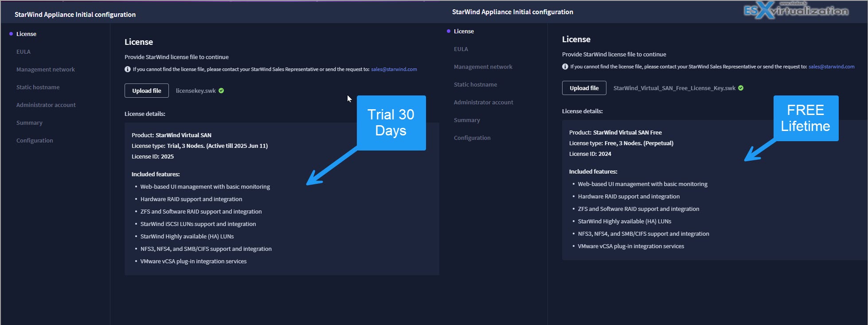Select EULA step in left window sidebar
868x325 pixels.
pyautogui.click(x=23, y=52)
